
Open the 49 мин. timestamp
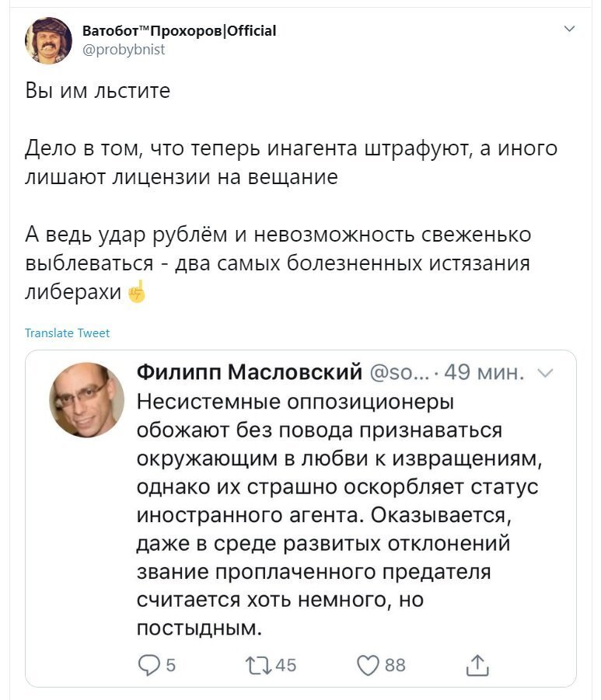(x=484, y=372)
